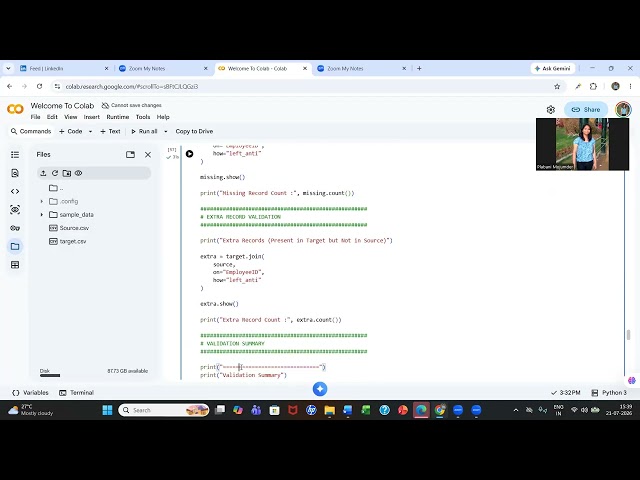640x480 pixels.
Task: Select the Files folder icon in sidebar
Action: click(15, 247)
